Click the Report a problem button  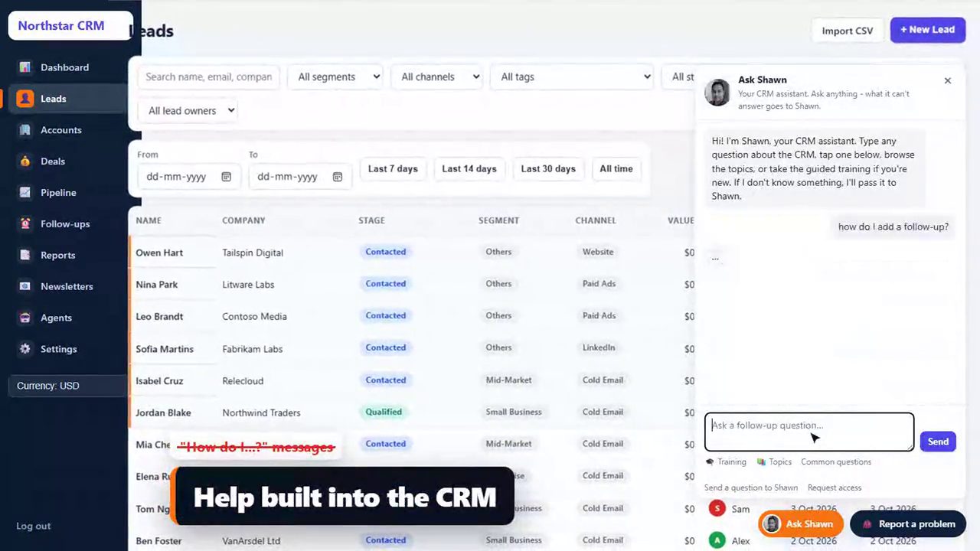click(908, 524)
